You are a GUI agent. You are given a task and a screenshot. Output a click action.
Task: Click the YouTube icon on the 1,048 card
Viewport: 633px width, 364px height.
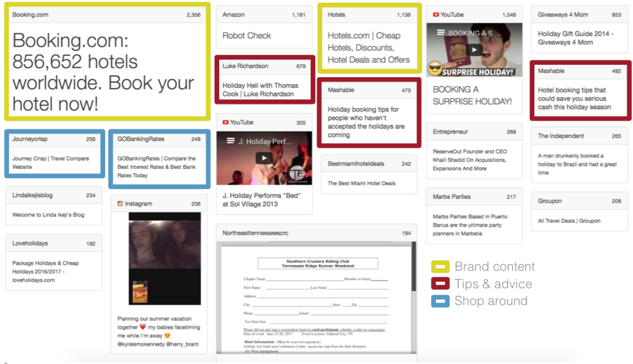(436, 15)
